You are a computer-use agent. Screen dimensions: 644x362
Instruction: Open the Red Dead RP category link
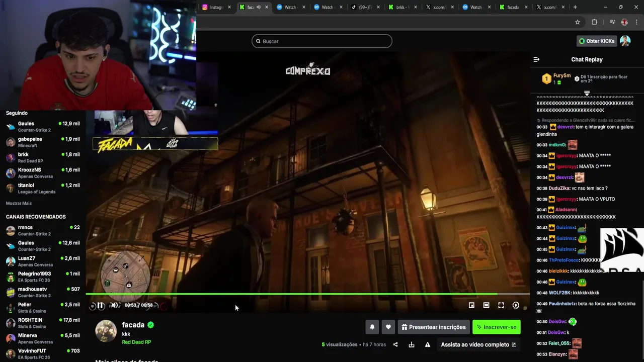pyautogui.click(x=136, y=342)
